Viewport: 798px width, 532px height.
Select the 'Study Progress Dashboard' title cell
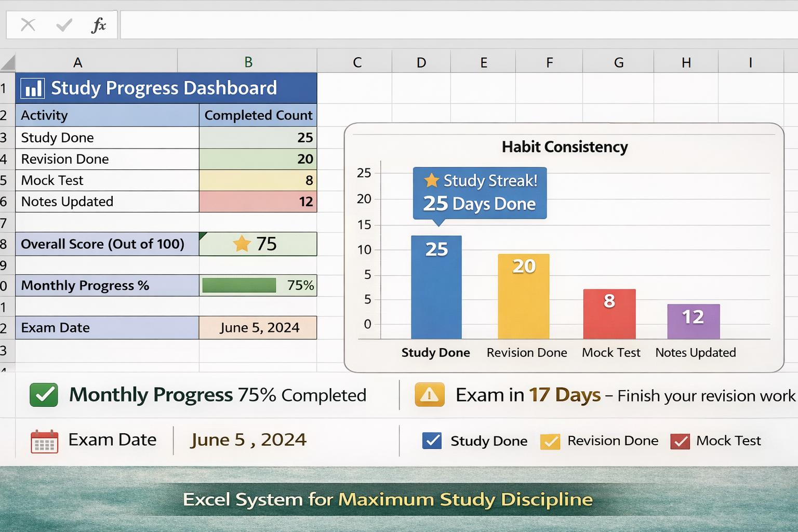tap(166, 88)
